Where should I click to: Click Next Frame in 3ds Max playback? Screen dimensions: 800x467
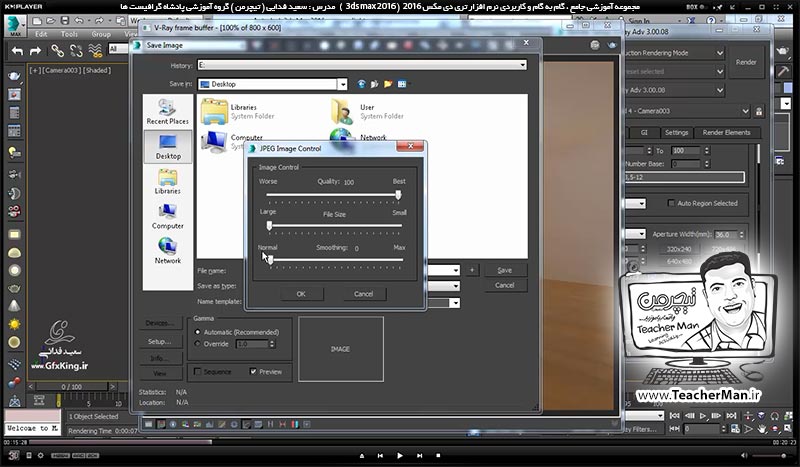point(716,416)
